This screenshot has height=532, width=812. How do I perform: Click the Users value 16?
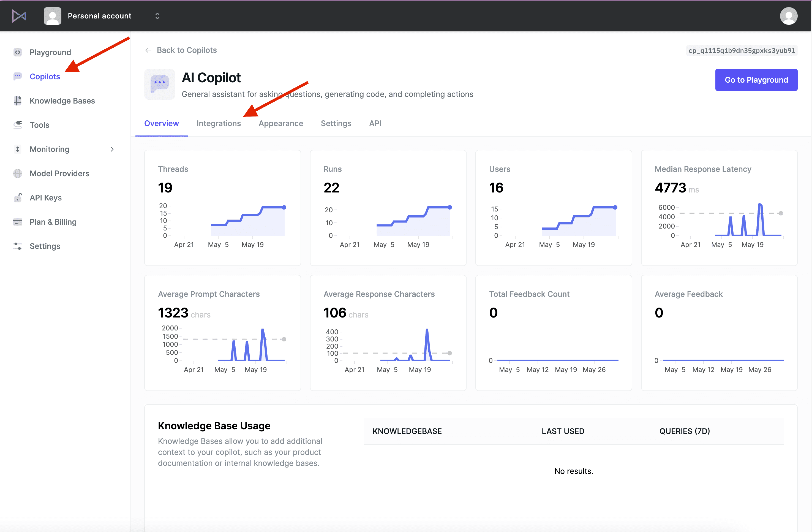[496, 188]
